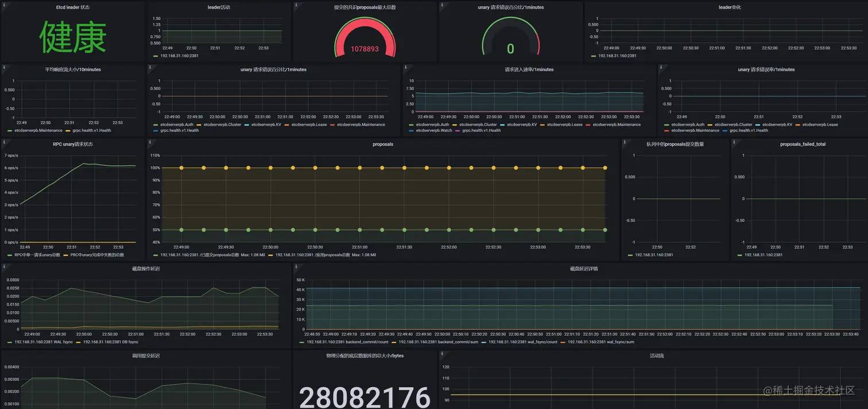Open 提交的共识proposals最大总数 panel title menu
868x409 pixels.
[x=365, y=7]
